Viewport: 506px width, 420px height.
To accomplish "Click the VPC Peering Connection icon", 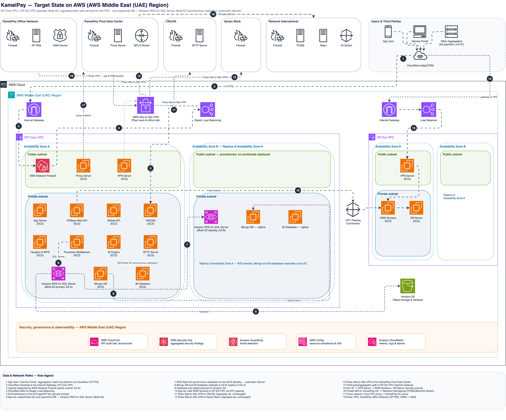I will pyautogui.click(x=353, y=209).
